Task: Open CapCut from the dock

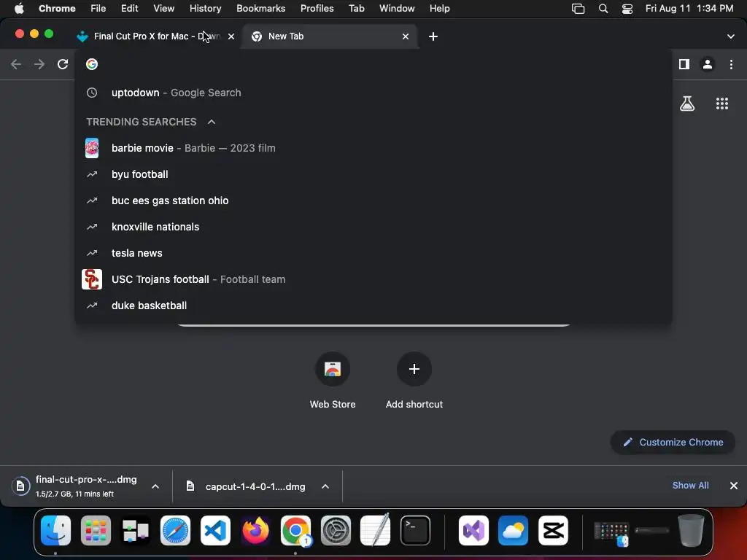Action: tap(553, 531)
